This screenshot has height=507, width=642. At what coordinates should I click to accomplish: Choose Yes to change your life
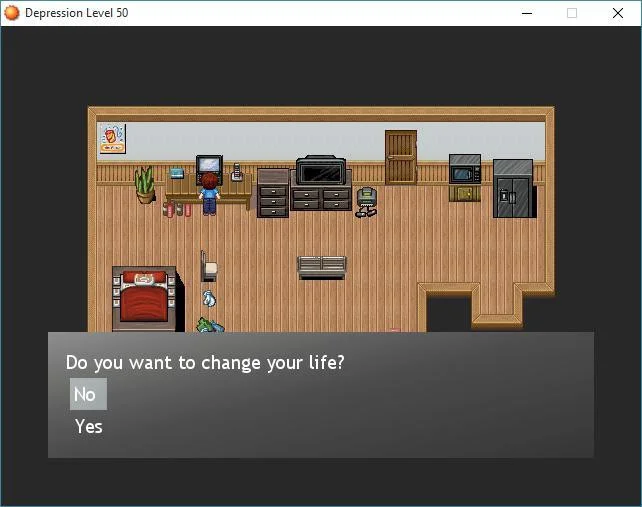88,426
